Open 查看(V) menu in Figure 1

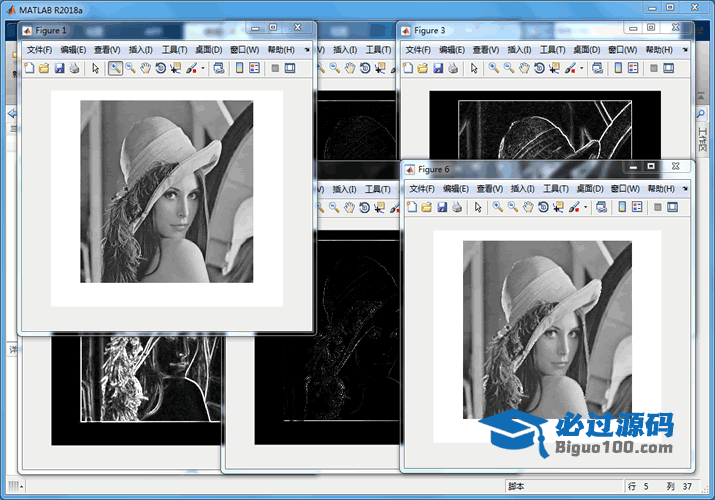(x=107, y=50)
